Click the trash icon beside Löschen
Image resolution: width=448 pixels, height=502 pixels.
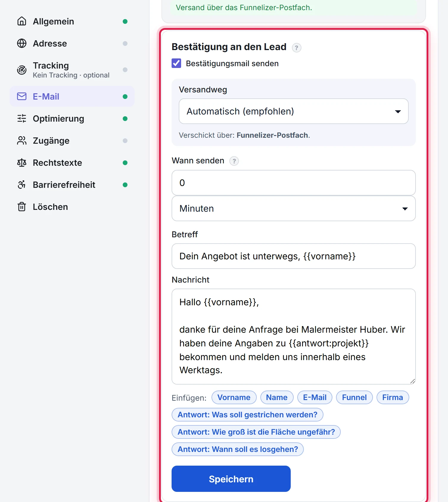pos(22,207)
